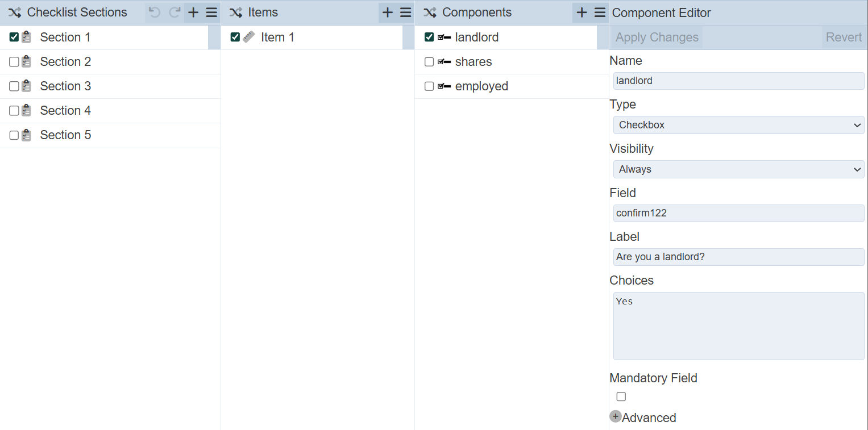868x430 pixels.
Task: Click the Label field with landlord question
Action: coord(738,257)
